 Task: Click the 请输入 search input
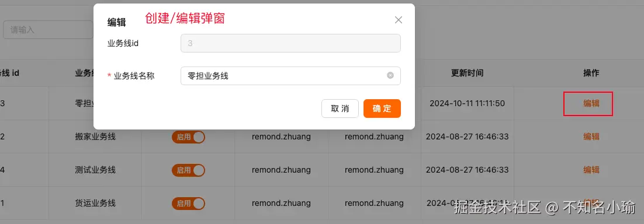(x=48, y=30)
